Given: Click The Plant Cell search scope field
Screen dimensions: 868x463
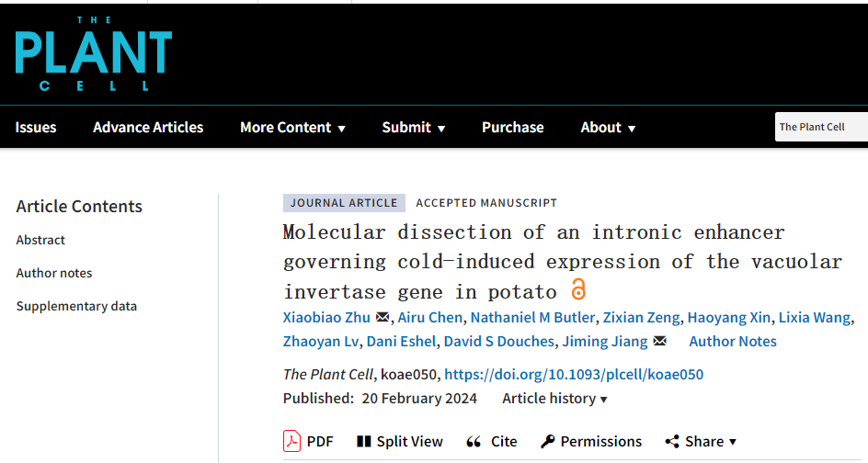Looking at the screenshot, I should click(x=821, y=127).
